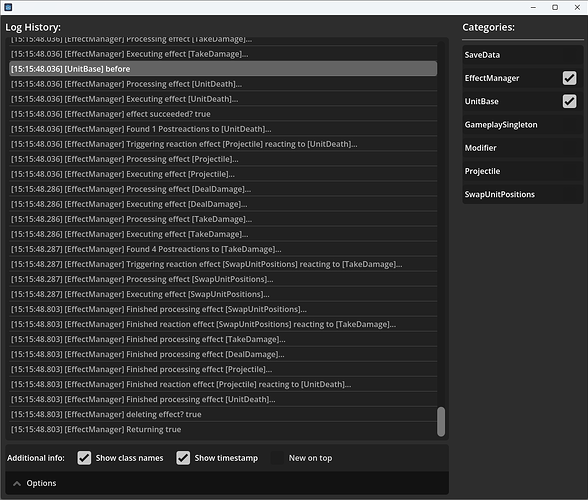Image resolution: width=588 pixels, height=500 pixels.
Task: Open the Options section label
Action: [41, 483]
